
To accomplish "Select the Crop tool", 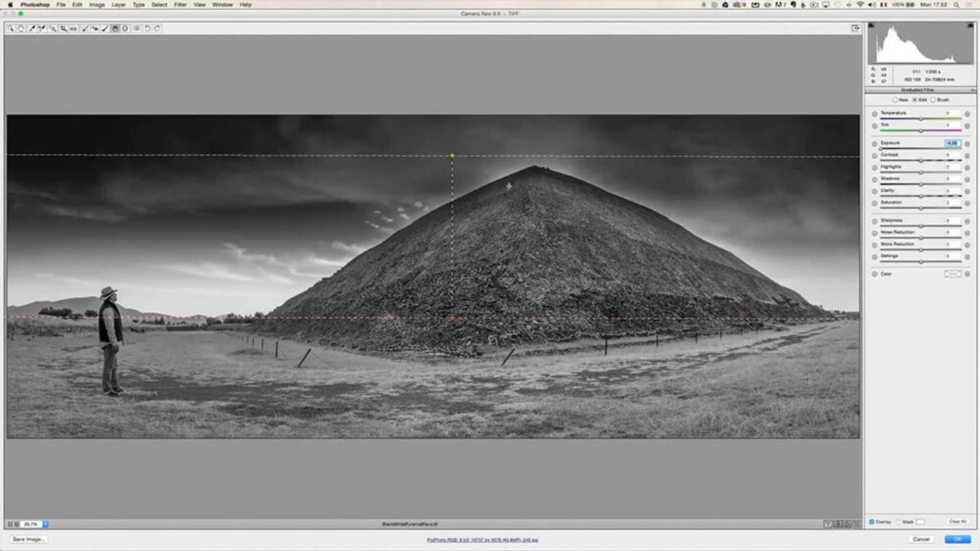I will coord(63,28).
